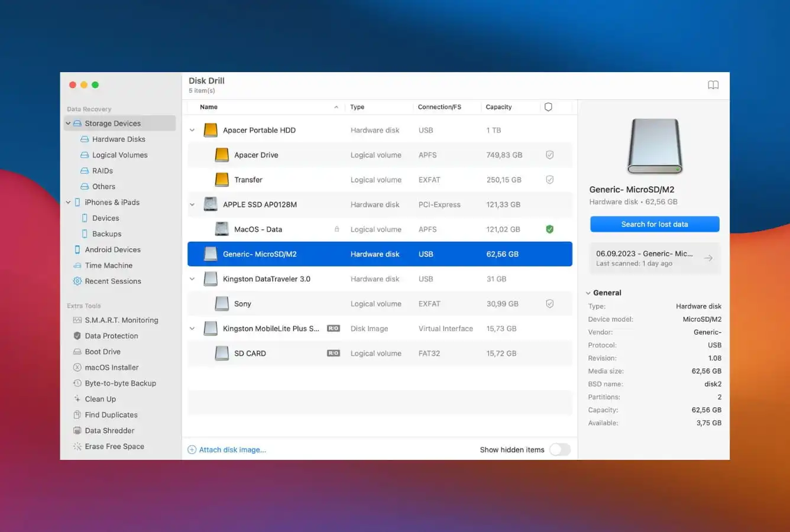Click the Disk Image type cell
Screen dimensions: 790x532
370,329
